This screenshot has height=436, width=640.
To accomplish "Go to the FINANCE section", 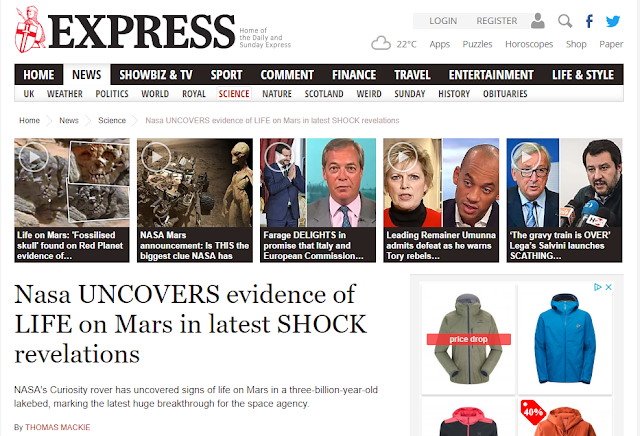I will click(x=354, y=75).
